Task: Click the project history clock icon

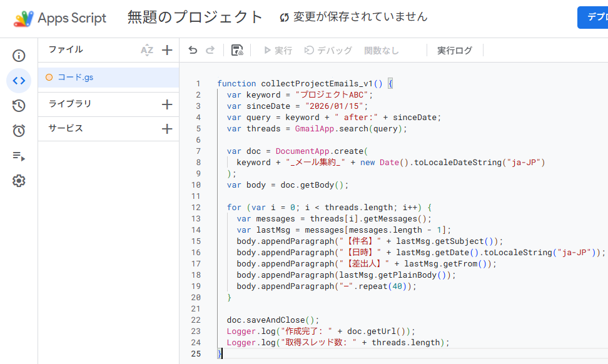Action: point(19,106)
